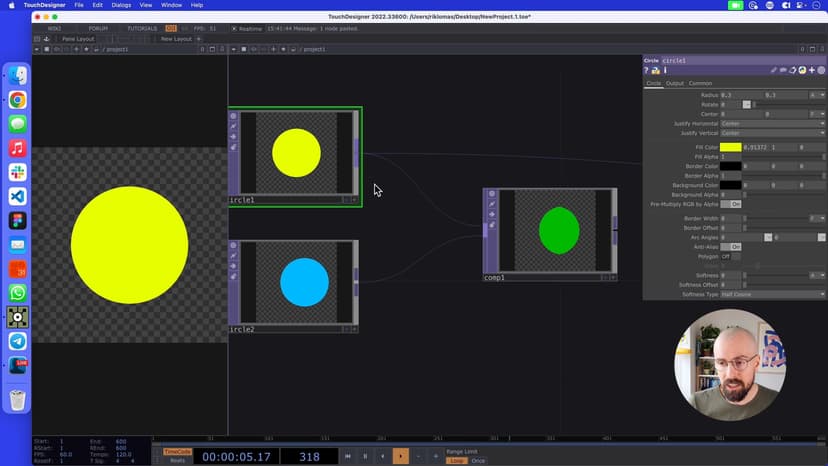The image size is (828, 466).
Task: Open operator help question mark icon
Action: tap(647, 71)
